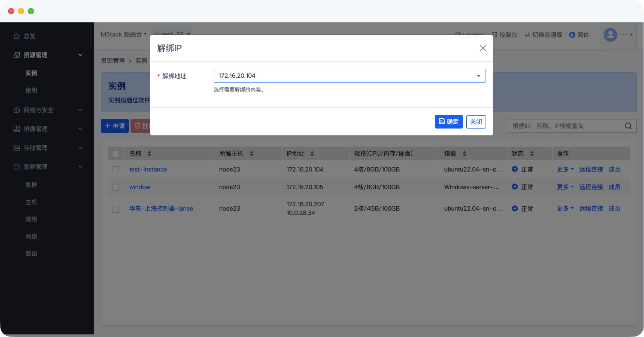Click the 总览 home icon in sidebar
This screenshot has height=337, width=644.
[x=17, y=36]
